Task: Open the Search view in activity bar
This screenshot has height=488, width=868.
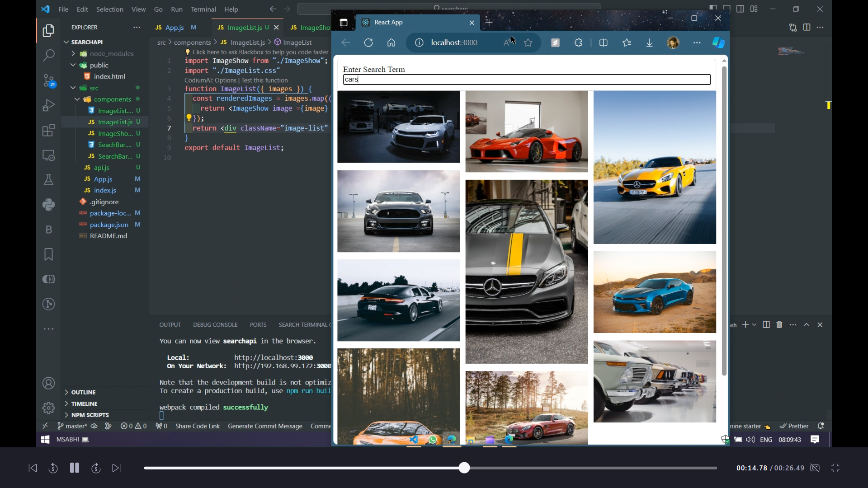Action: click(x=48, y=56)
